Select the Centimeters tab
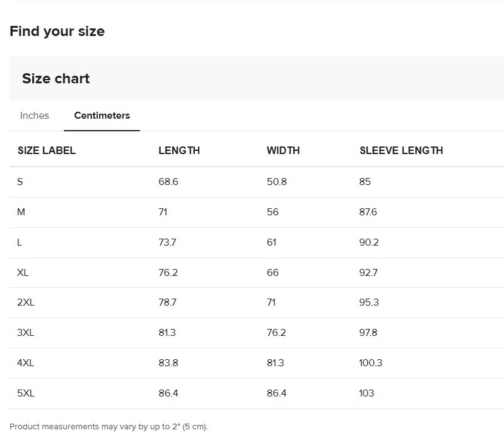The image size is (504, 447). (x=102, y=116)
